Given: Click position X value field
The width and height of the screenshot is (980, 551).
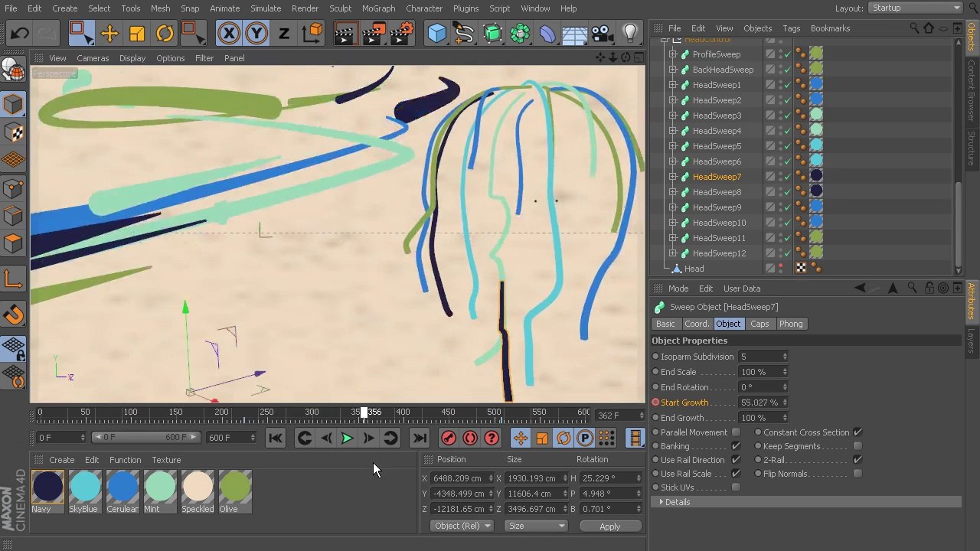Looking at the screenshot, I should [460, 478].
